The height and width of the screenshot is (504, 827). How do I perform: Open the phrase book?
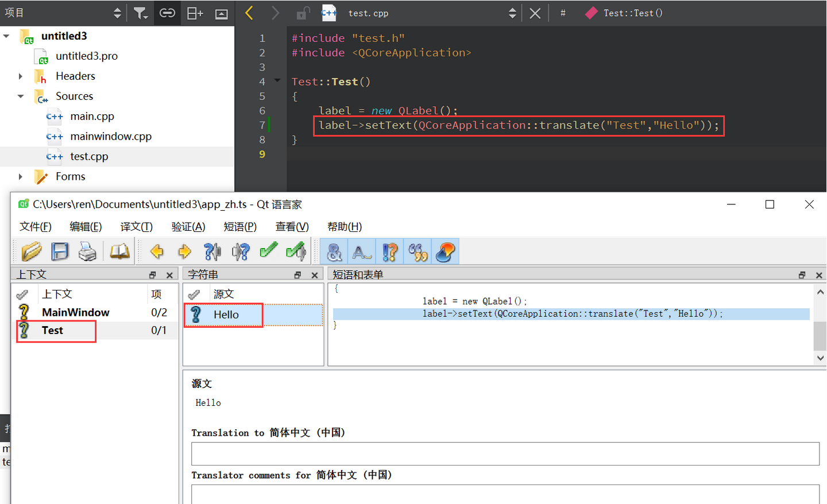(119, 251)
